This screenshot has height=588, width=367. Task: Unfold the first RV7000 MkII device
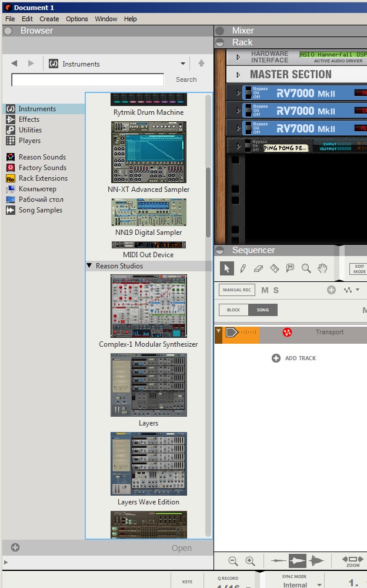pos(238,92)
